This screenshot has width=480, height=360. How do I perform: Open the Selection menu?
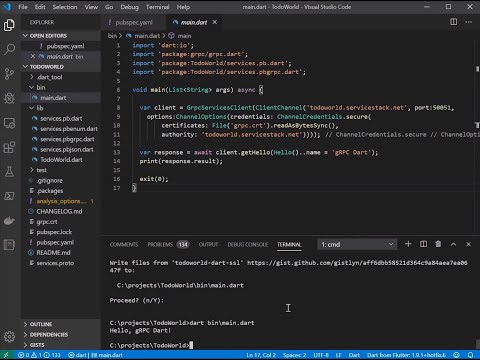(x=65, y=7)
